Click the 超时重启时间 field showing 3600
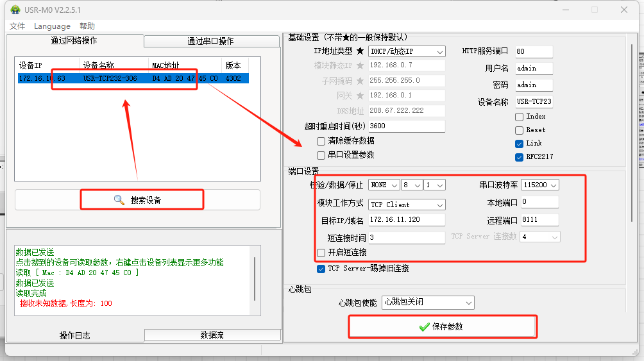Viewport: 644px width, 361px height. (407, 126)
